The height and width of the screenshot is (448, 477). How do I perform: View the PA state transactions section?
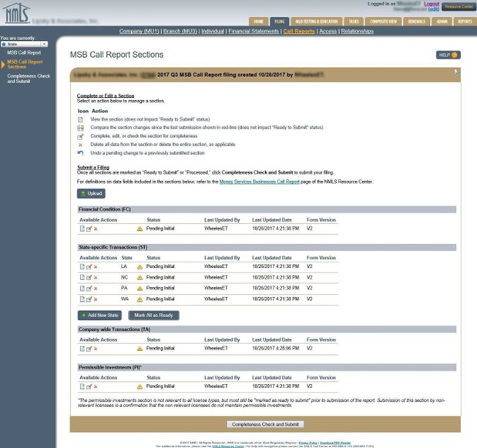tap(82, 288)
